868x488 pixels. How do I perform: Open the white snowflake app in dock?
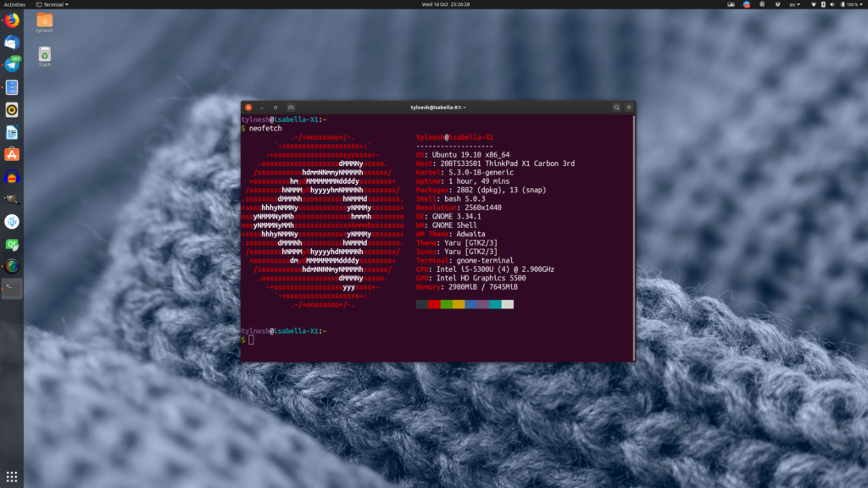pos(12,221)
